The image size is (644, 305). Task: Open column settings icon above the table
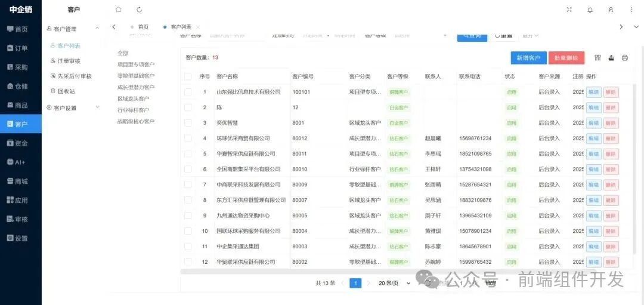tap(597, 58)
